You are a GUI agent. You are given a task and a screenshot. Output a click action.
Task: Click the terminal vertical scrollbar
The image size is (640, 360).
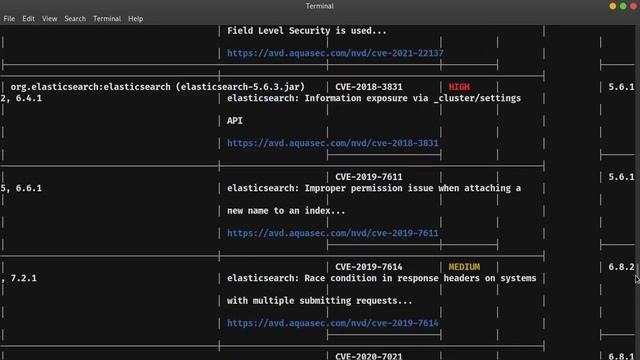638,192
